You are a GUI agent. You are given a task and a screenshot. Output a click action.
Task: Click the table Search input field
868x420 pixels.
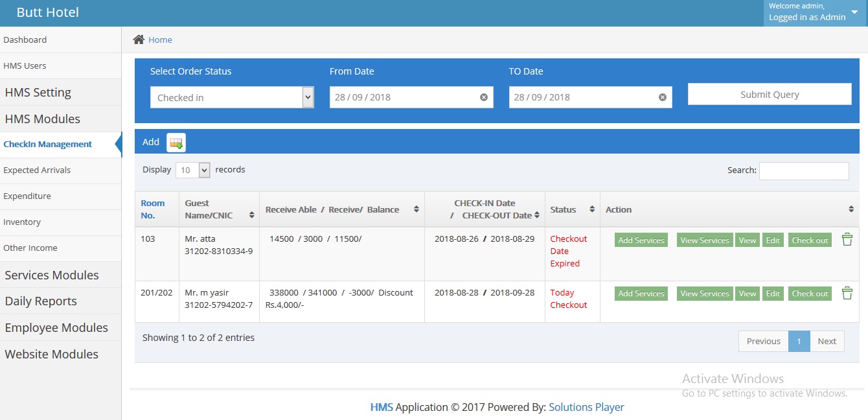pos(803,170)
